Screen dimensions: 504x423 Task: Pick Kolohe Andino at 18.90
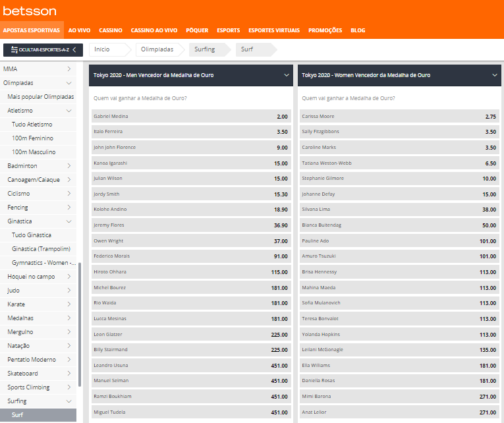click(x=191, y=210)
